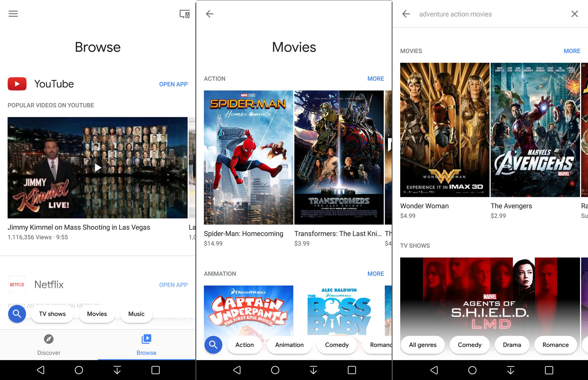Viewport: 588px width, 380px height.
Task: Go back from the Movies screen
Action: [210, 14]
